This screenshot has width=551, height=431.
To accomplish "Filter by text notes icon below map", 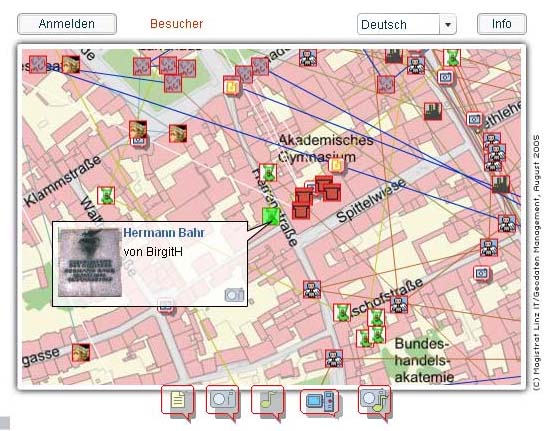I will point(178,400).
